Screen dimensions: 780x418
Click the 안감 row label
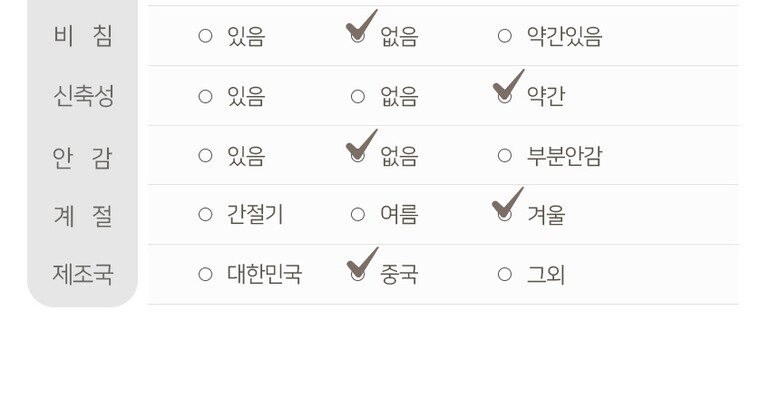click(x=83, y=156)
